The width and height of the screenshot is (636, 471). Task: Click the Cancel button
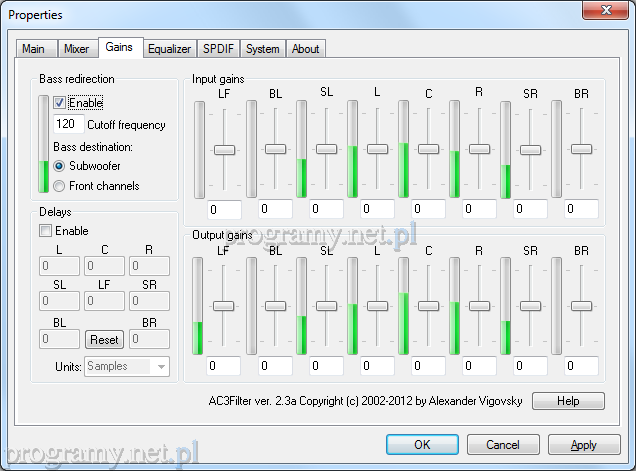pos(503,445)
